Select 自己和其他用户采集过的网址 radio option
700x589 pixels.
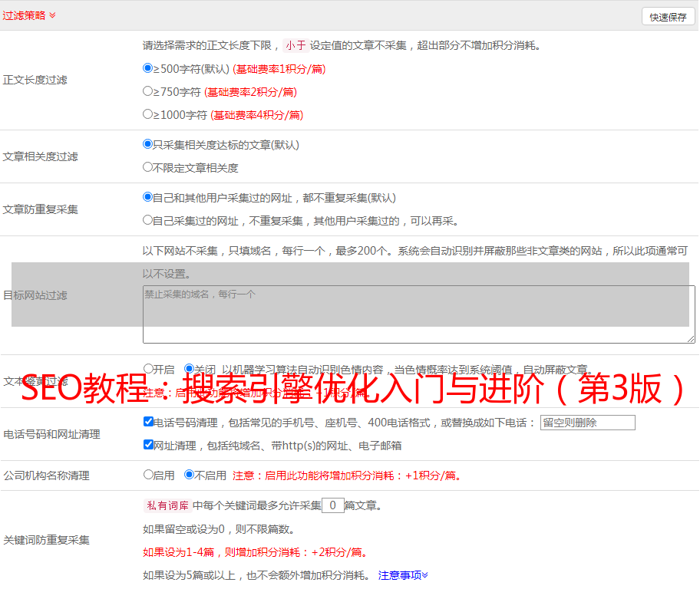point(148,197)
